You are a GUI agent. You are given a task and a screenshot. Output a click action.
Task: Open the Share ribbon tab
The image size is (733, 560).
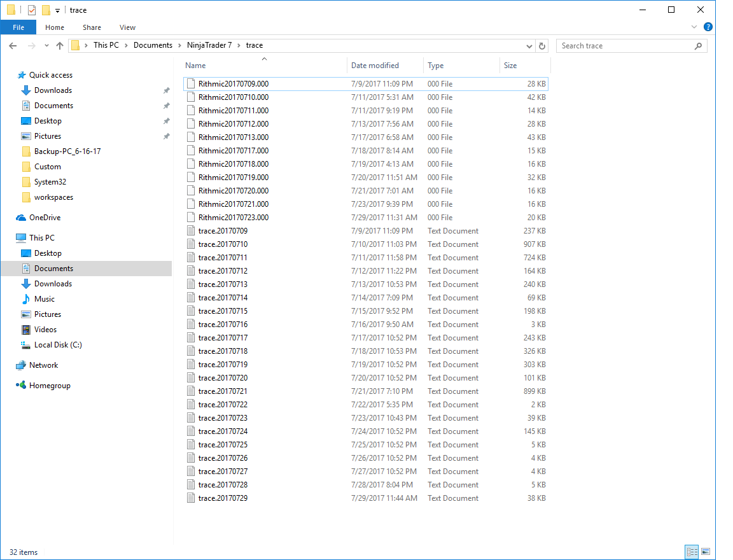pos(92,27)
